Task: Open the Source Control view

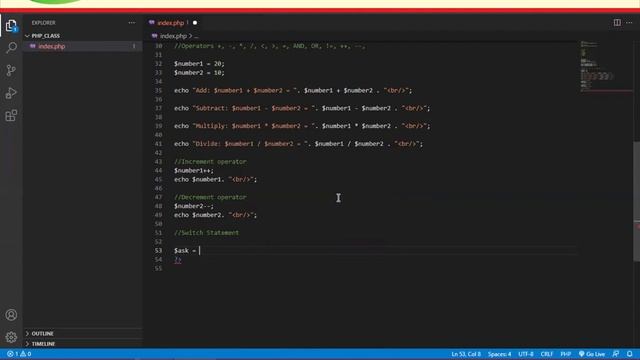Action: tap(11, 70)
